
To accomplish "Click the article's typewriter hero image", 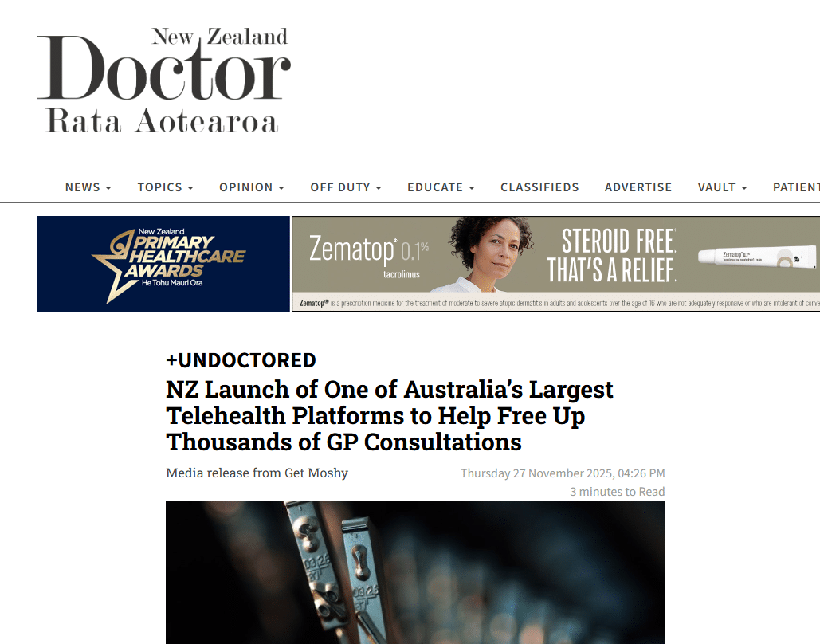I will tap(415, 572).
